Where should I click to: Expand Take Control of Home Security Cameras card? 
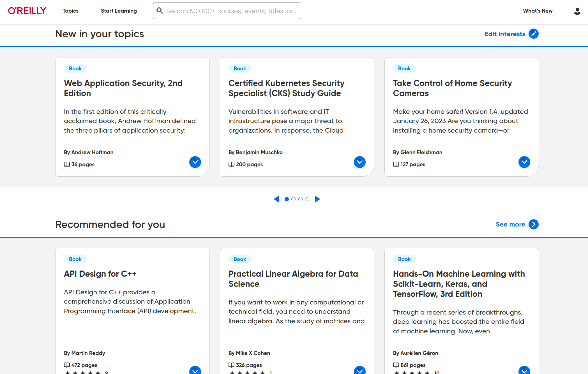524,162
